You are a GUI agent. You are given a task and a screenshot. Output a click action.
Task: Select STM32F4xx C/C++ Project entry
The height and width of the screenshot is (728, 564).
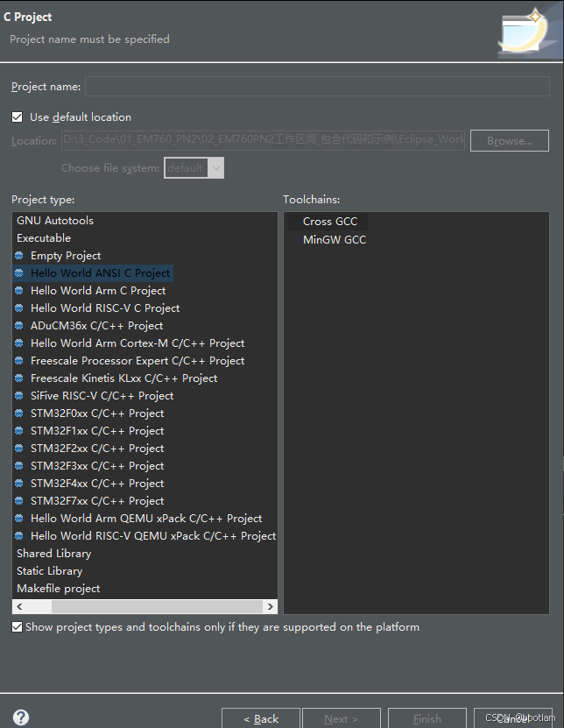[x=97, y=484]
